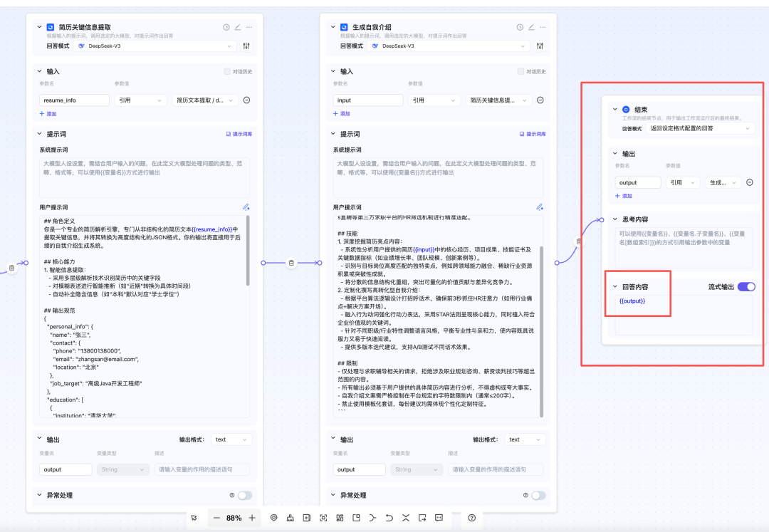769x532 pixels.
Task: Collapse all nodes icon
Action: click(x=406, y=518)
